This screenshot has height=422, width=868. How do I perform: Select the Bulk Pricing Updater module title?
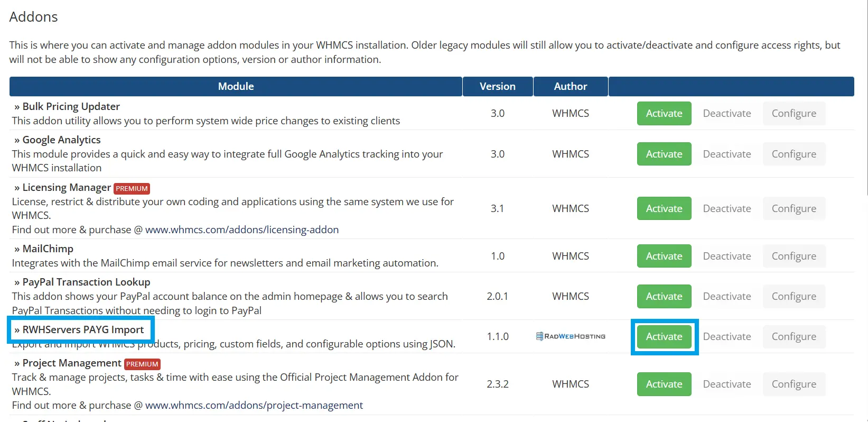click(x=71, y=106)
